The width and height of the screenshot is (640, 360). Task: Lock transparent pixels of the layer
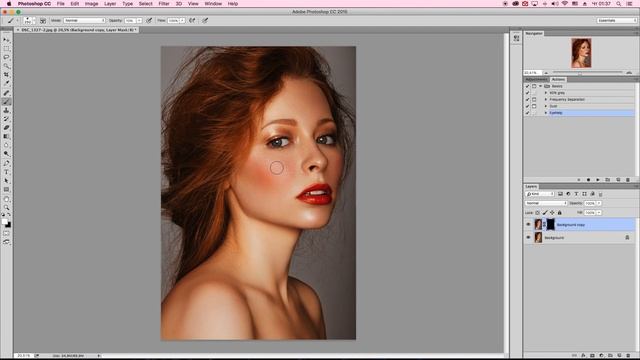538,213
